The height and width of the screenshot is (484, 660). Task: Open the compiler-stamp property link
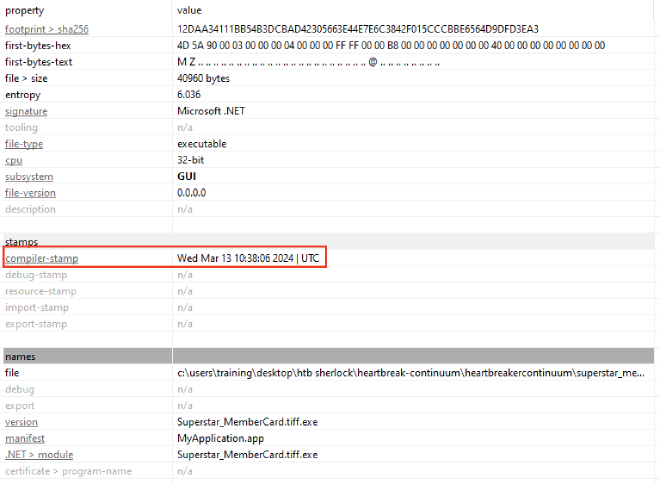pos(41,259)
